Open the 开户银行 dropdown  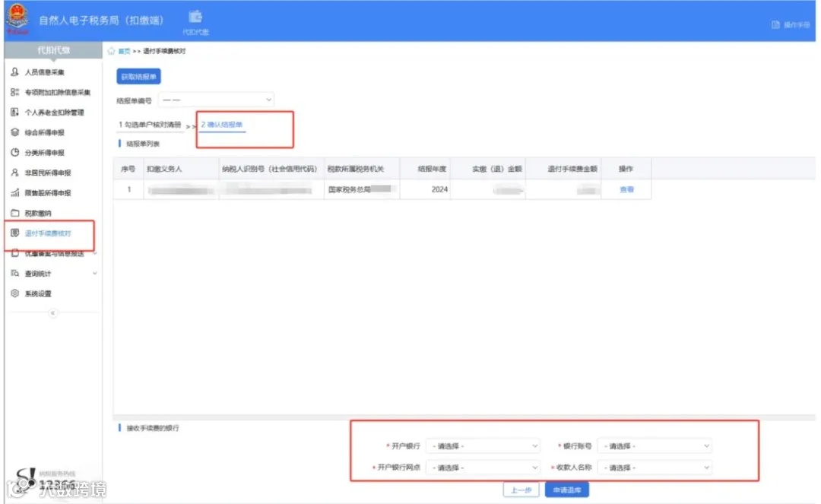[482, 446]
